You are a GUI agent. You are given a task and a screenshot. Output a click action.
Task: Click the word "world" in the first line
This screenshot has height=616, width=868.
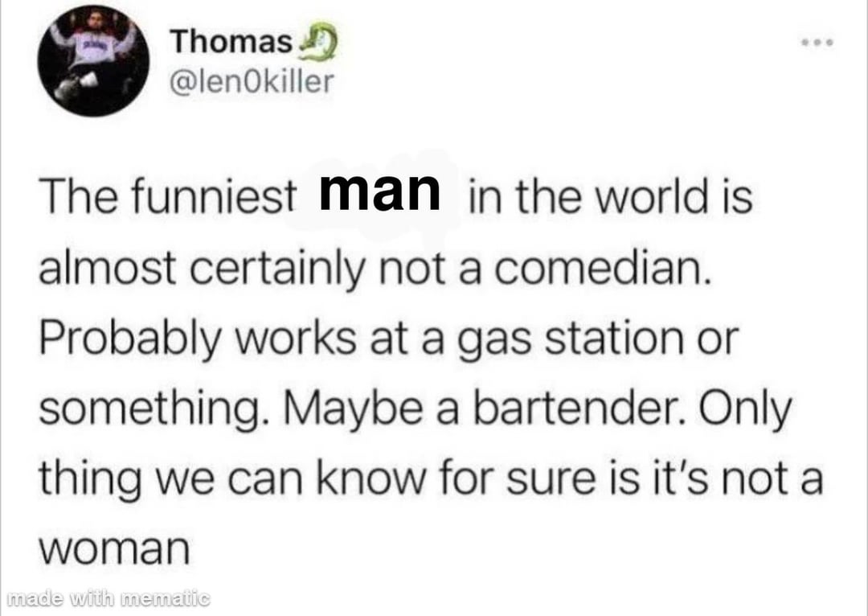pyautogui.click(x=655, y=199)
